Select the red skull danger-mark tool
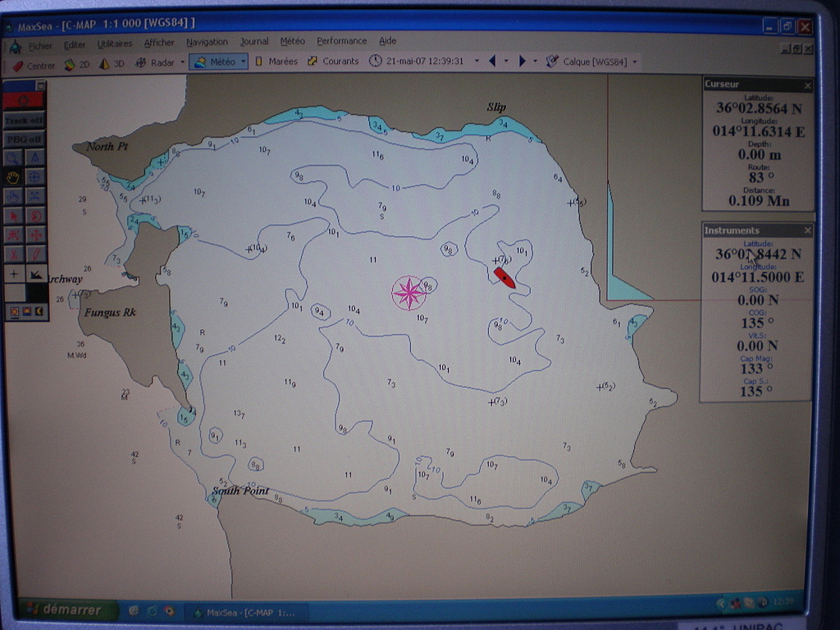Image resolution: width=840 pixels, height=630 pixels. pos(13,235)
